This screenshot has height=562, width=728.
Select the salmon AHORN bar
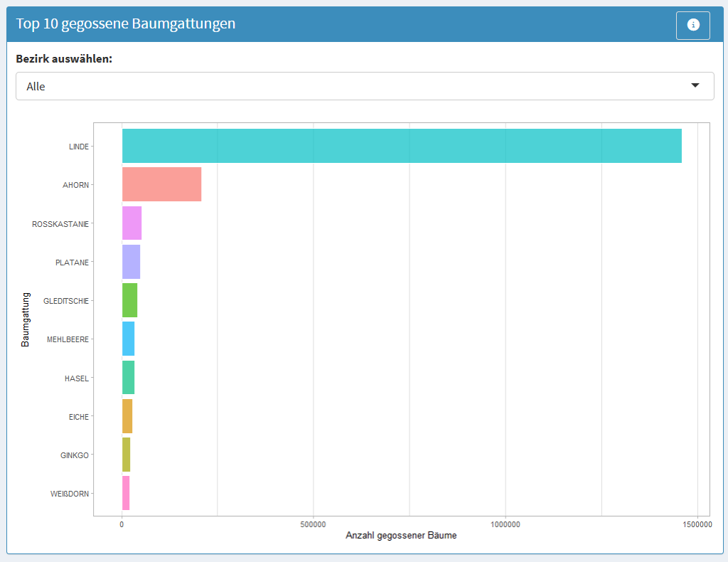161,184
